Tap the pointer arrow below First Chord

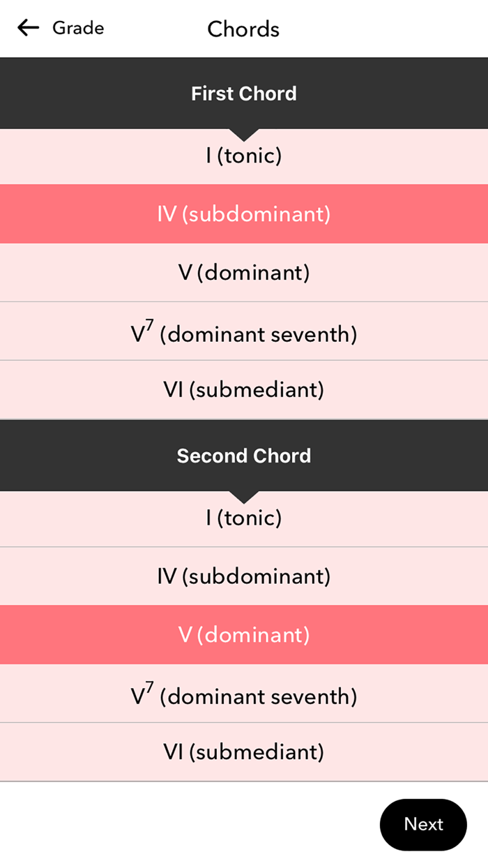coord(244,130)
